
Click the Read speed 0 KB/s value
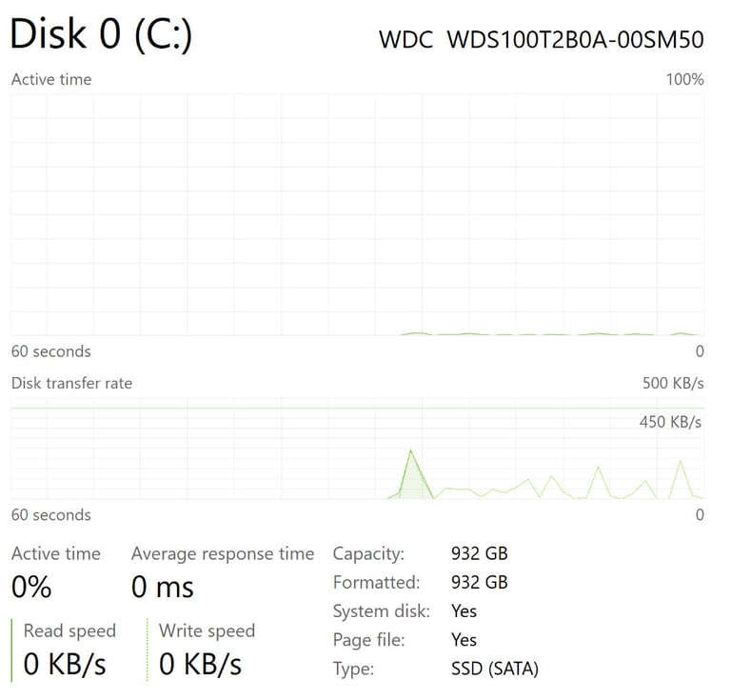coord(65,664)
